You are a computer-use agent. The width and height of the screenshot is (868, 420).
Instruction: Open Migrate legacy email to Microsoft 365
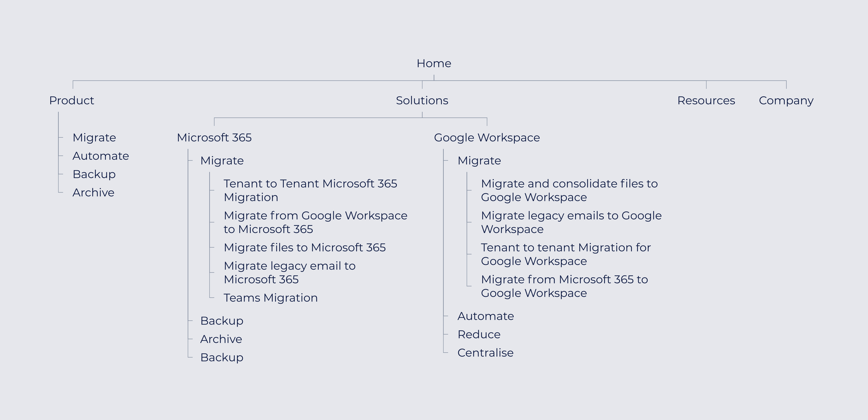(x=289, y=272)
